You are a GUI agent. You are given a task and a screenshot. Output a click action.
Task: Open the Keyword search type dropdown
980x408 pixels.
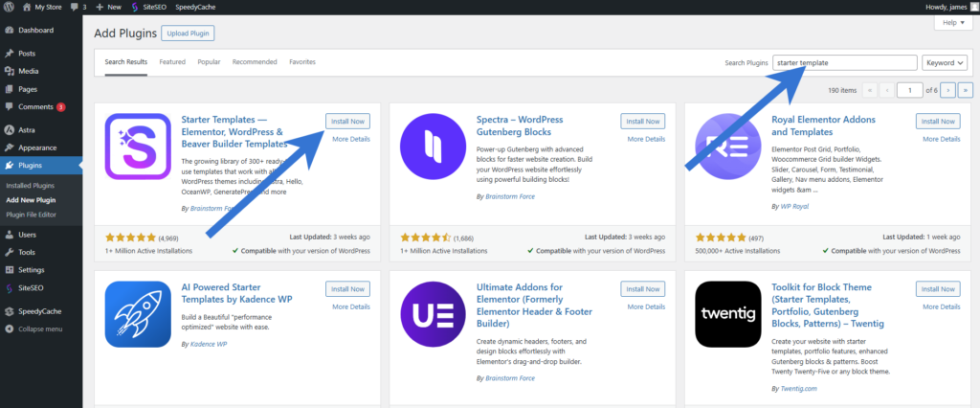[945, 62]
